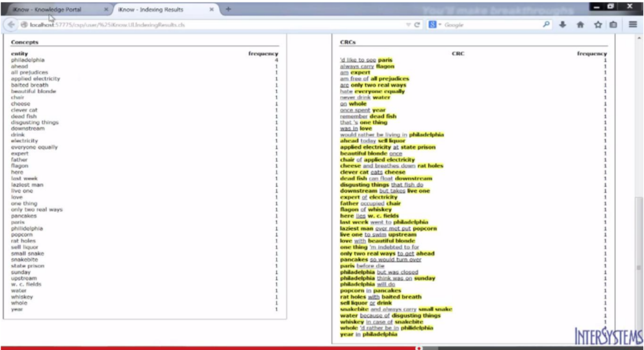This screenshot has width=644, height=350.
Task: Click the browser back arrow button
Action: (11, 25)
